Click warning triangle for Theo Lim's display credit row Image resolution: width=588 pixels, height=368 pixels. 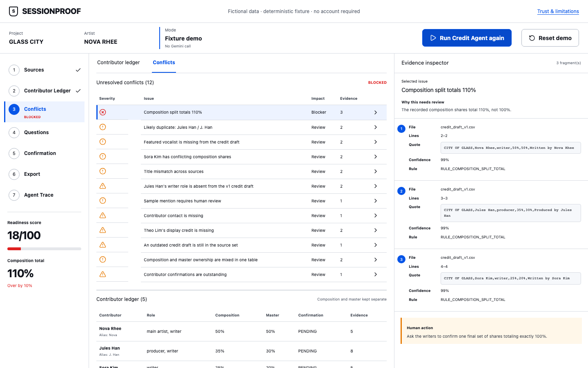coord(103,230)
